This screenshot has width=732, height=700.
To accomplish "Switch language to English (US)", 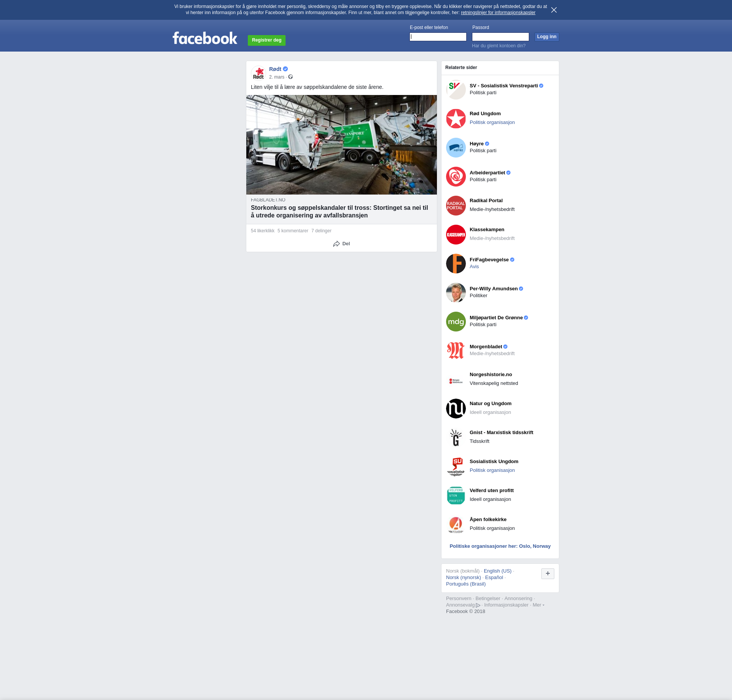I will 498,571.
